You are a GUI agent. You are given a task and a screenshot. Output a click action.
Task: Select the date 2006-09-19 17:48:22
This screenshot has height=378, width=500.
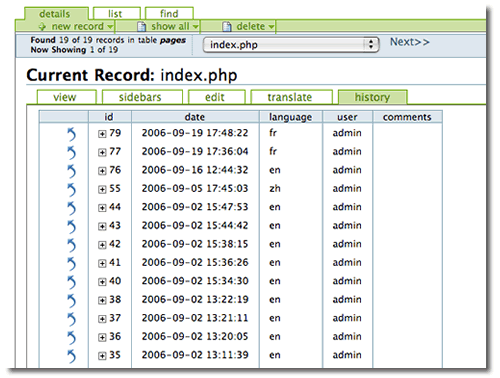click(x=195, y=133)
